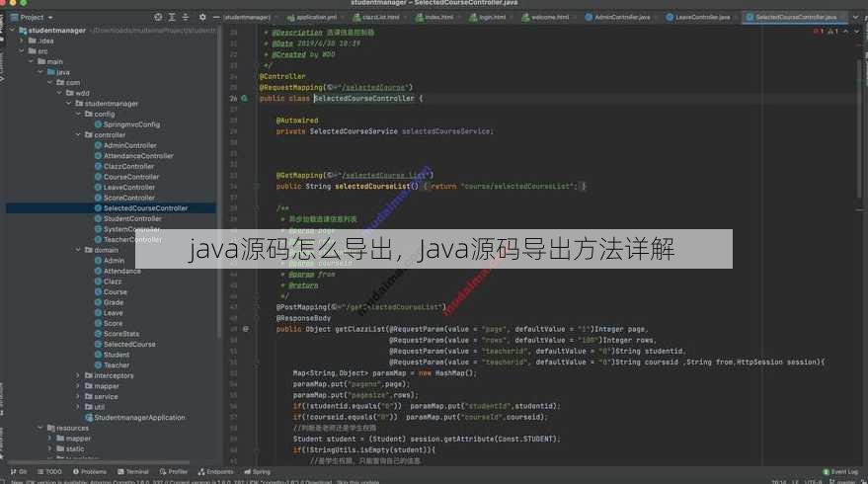Open the Profiler tool window
The image size is (868, 484).
click(x=174, y=472)
